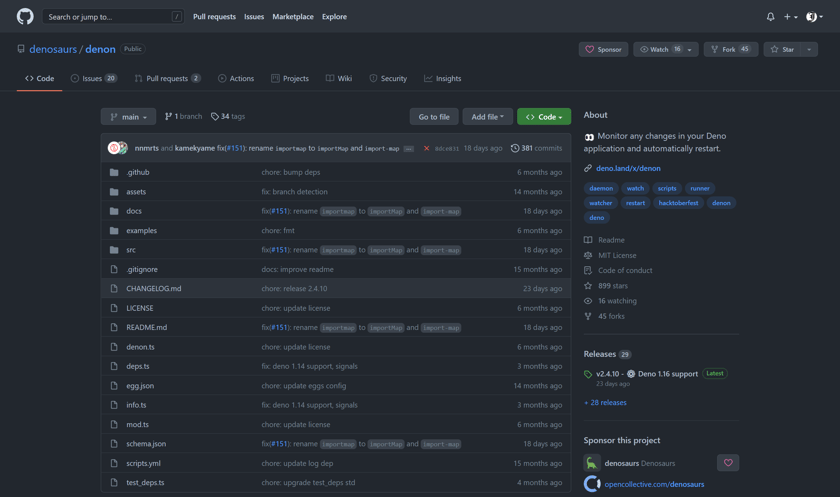View the 1 branch link
This screenshot has height=497, width=840.
(184, 116)
